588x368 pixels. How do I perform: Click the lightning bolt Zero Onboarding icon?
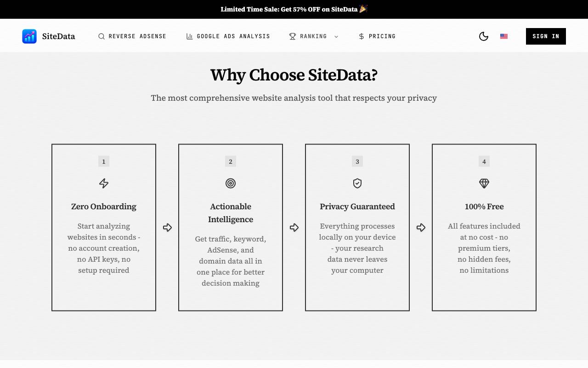(104, 184)
